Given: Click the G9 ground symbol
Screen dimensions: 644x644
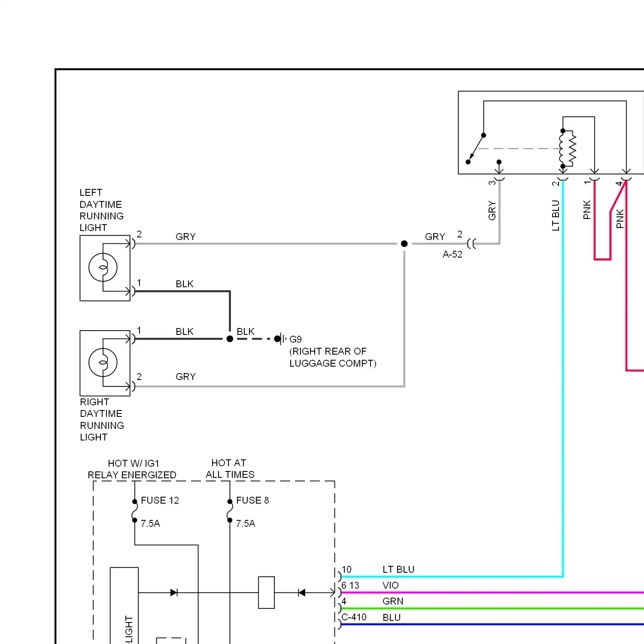Looking at the screenshot, I should (281, 339).
